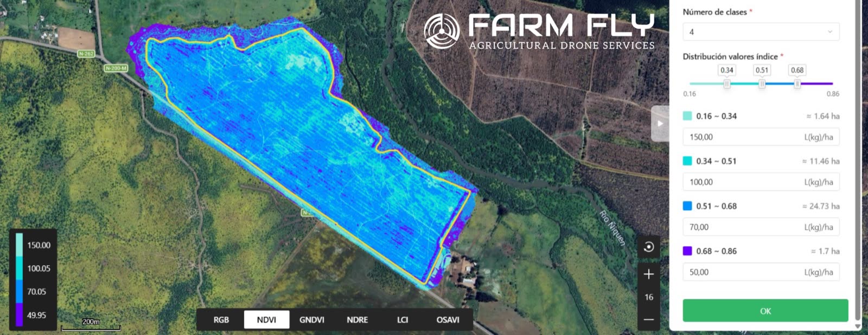The width and height of the screenshot is (868, 335).
Task: Click the 0.68 slider handle
Action: [797, 83]
